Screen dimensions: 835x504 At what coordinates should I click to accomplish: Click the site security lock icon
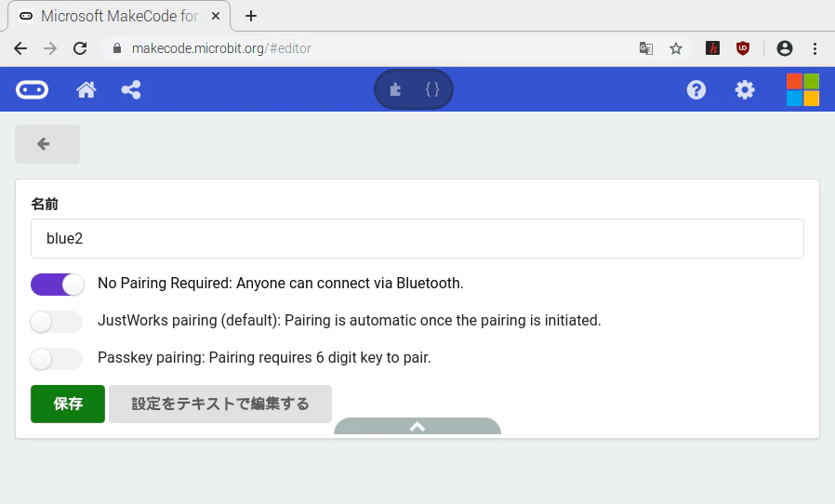[x=117, y=48]
